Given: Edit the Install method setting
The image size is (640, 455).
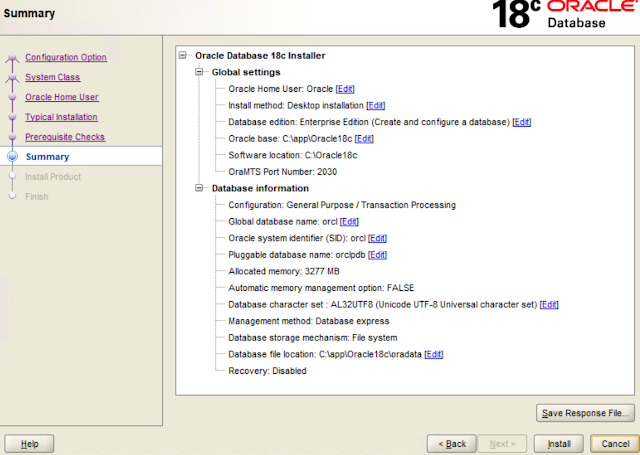Looking at the screenshot, I should click(x=376, y=106).
